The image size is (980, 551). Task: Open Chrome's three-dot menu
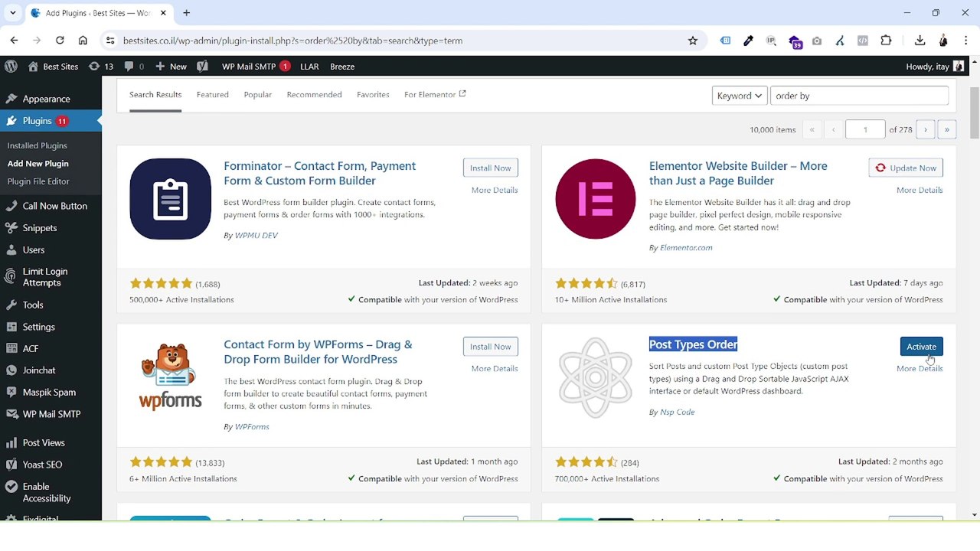click(x=965, y=41)
